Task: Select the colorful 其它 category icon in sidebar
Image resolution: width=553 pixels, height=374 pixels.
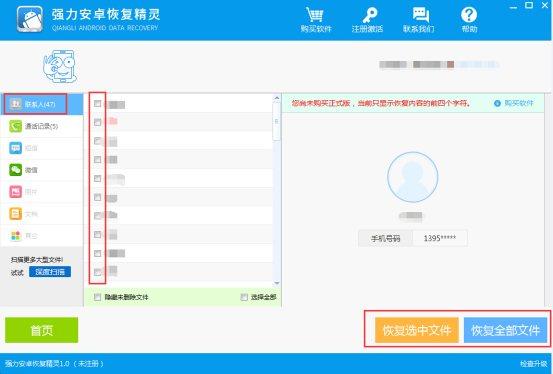Action: (x=15, y=235)
